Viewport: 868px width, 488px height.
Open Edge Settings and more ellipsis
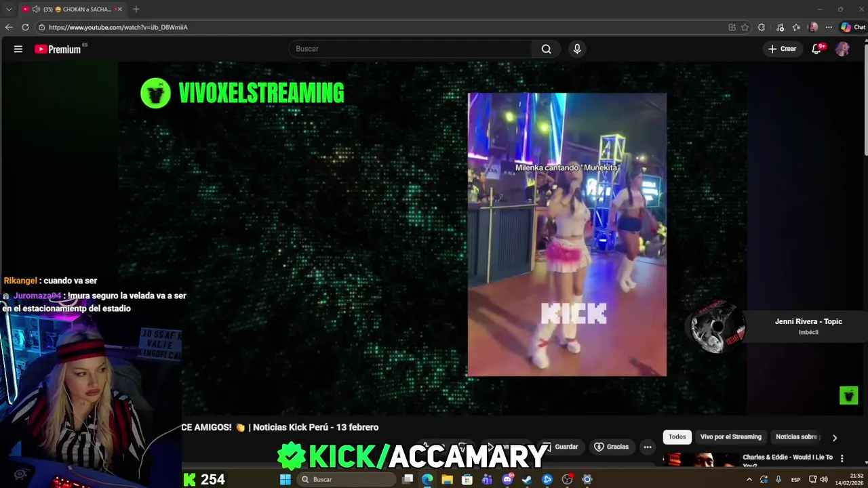click(829, 27)
